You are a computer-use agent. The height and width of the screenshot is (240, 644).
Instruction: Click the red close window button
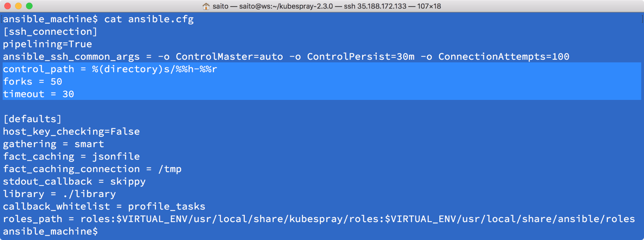click(x=8, y=6)
